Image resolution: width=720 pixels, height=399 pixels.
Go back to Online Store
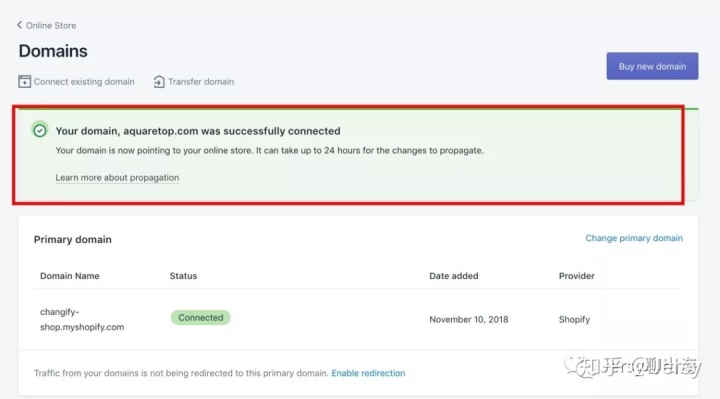(51, 25)
